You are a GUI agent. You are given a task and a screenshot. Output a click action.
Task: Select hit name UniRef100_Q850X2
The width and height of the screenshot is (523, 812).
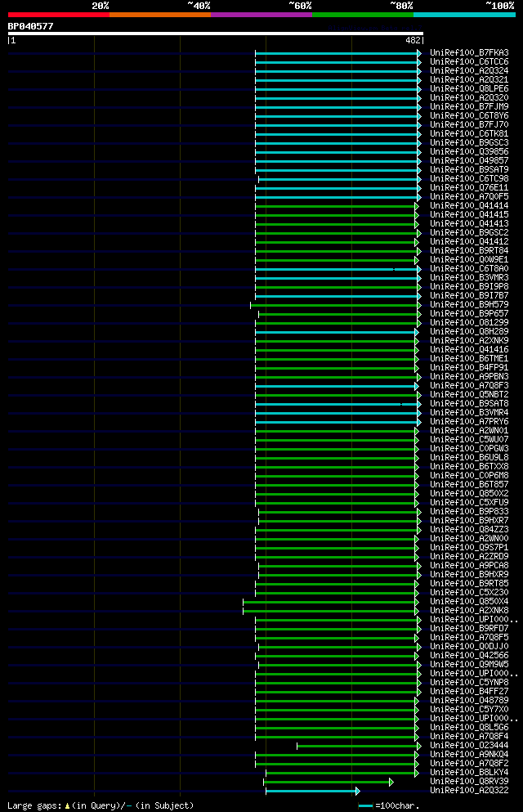(469, 494)
